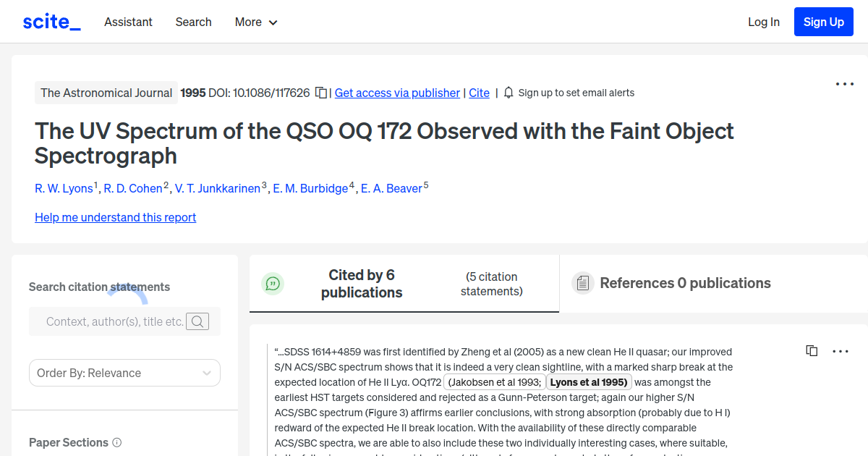
Task: Click the scite_ logo
Action: 51,21
